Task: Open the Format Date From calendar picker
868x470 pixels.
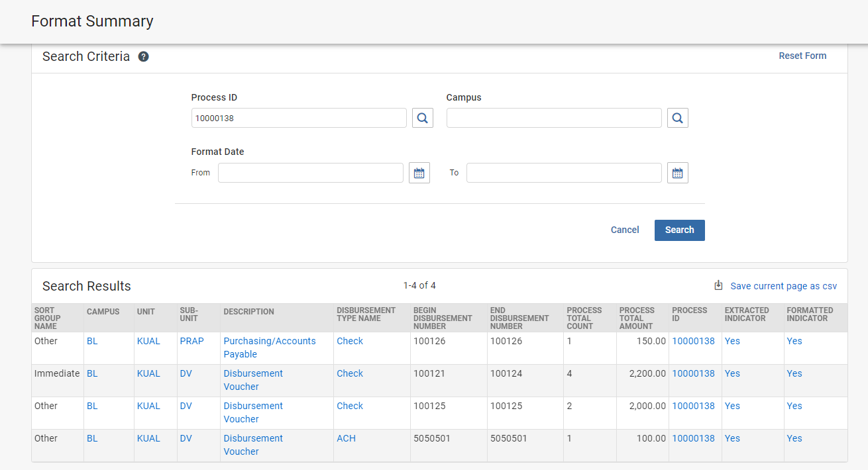Action: coord(419,173)
